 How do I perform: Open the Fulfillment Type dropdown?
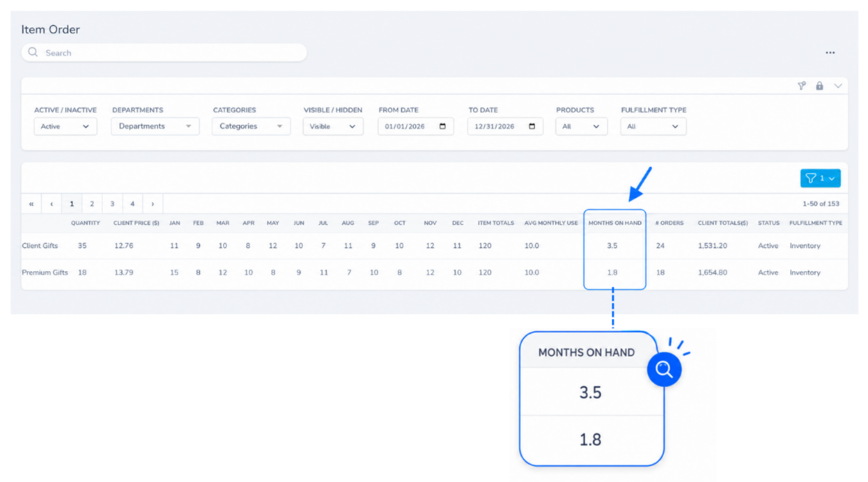(653, 127)
